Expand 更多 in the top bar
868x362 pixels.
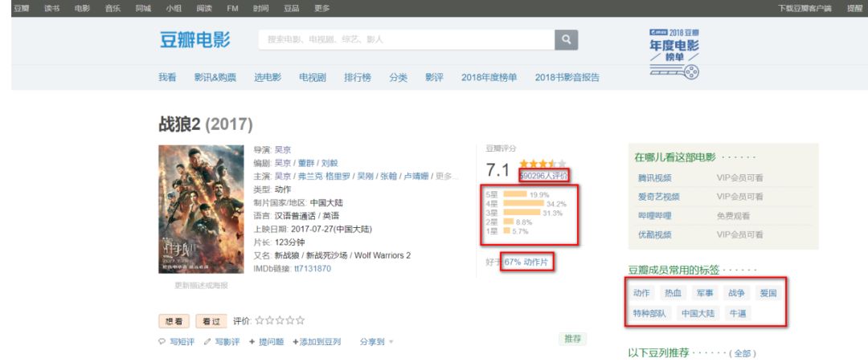click(x=321, y=8)
